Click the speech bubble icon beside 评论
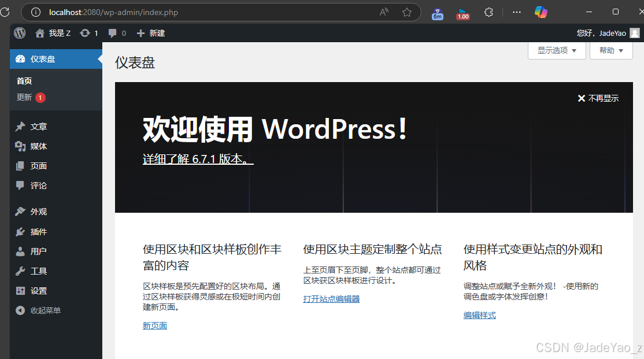The width and height of the screenshot is (644, 359). click(x=20, y=186)
